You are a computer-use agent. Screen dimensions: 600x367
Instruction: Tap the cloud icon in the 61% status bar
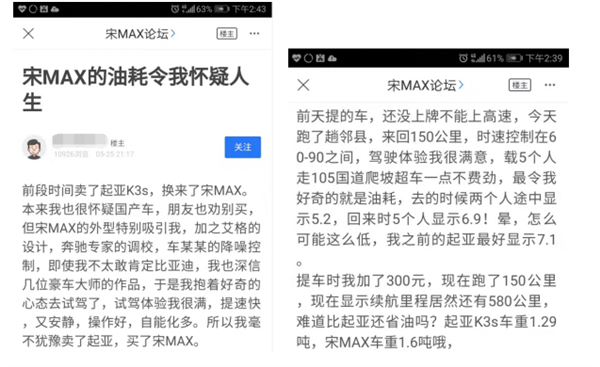click(x=332, y=58)
